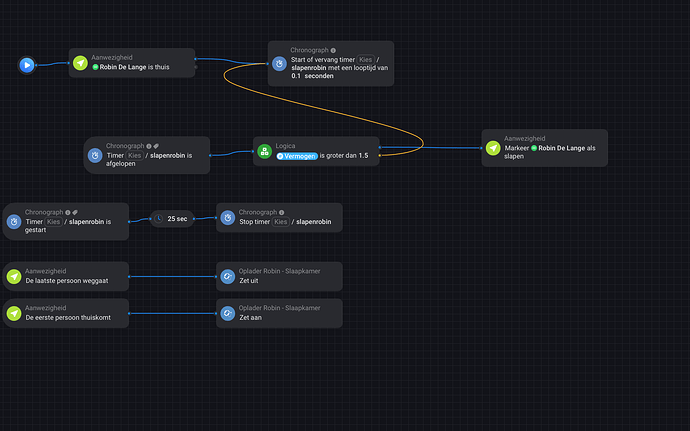Open the Kies dropdown in 'is afgelopen' card

point(134,155)
